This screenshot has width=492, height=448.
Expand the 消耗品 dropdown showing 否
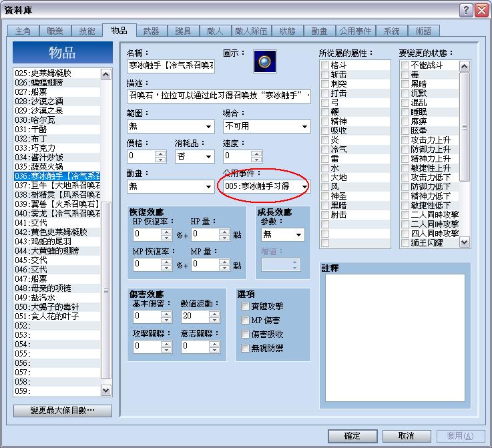[194, 156]
